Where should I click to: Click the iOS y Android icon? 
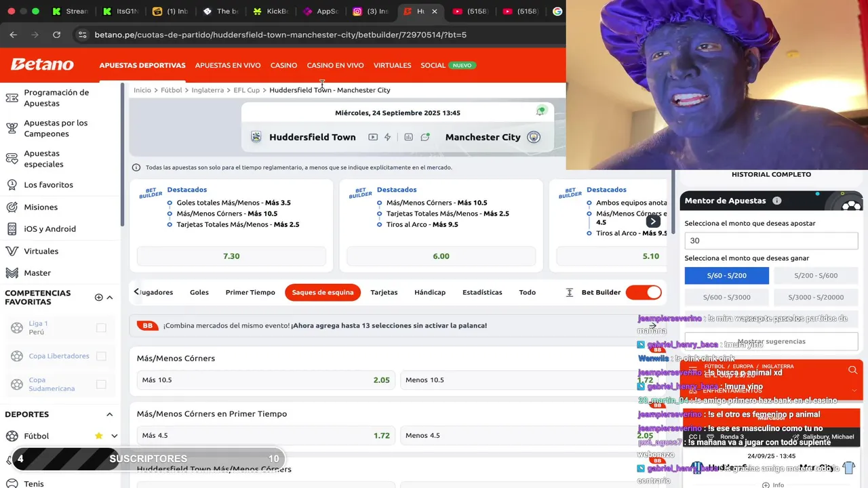click(x=12, y=229)
